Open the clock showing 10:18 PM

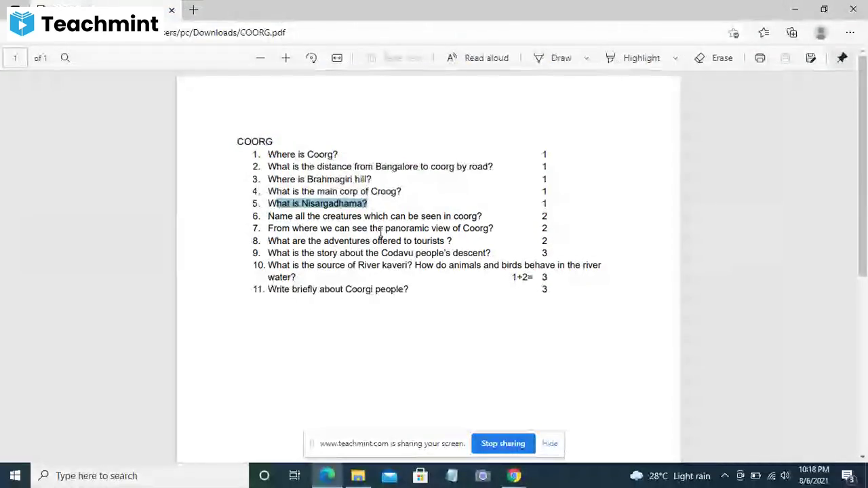coord(814,476)
